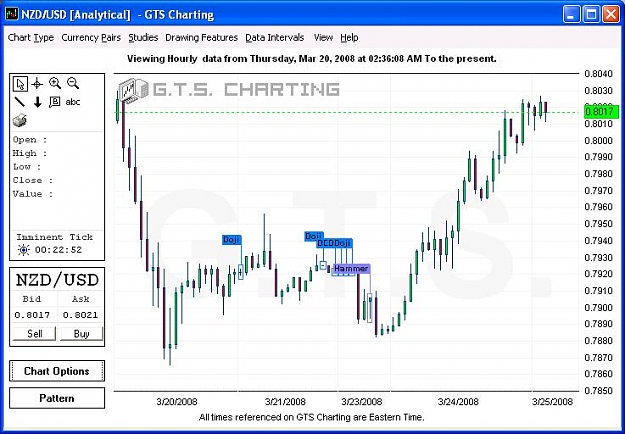Open the Chart Type menu
This screenshot has width=625, height=434.
click(x=31, y=37)
